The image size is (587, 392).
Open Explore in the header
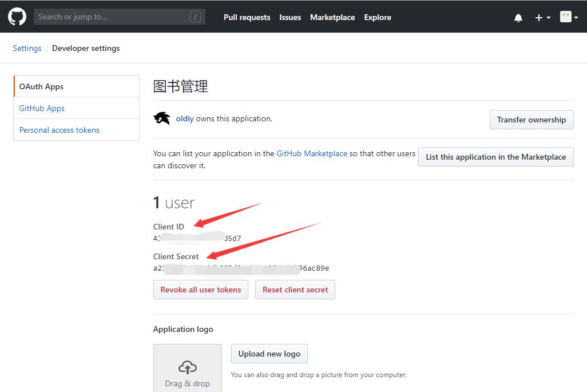[378, 17]
